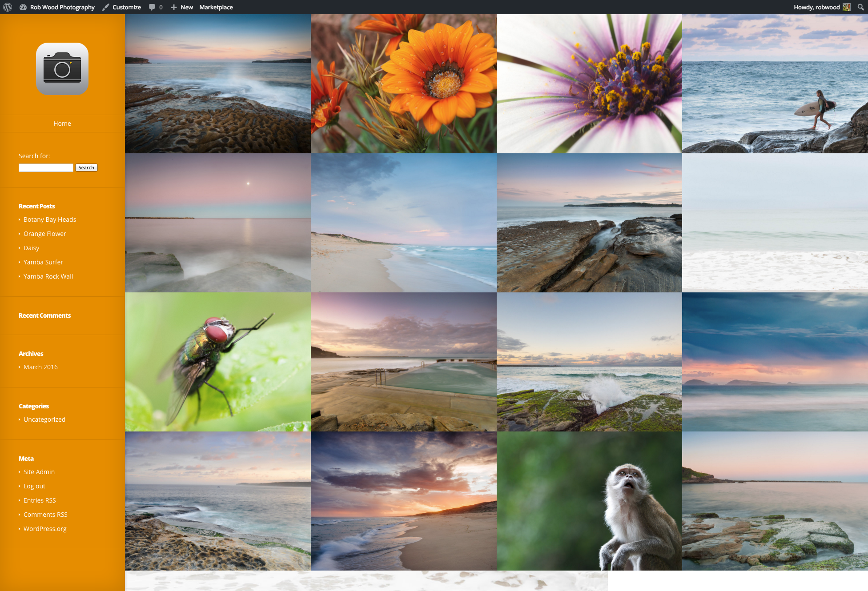
Task: Click the plus icon for New
Action: click(x=174, y=7)
